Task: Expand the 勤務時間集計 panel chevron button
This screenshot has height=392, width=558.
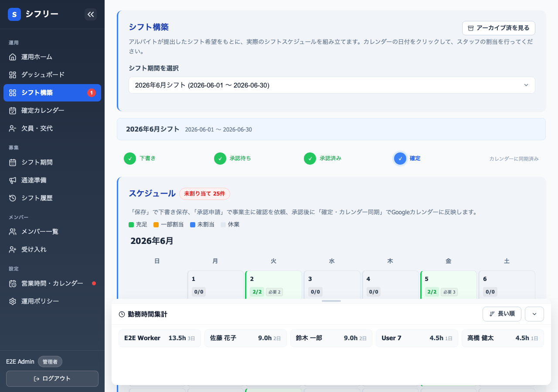Action: point(534,314)
